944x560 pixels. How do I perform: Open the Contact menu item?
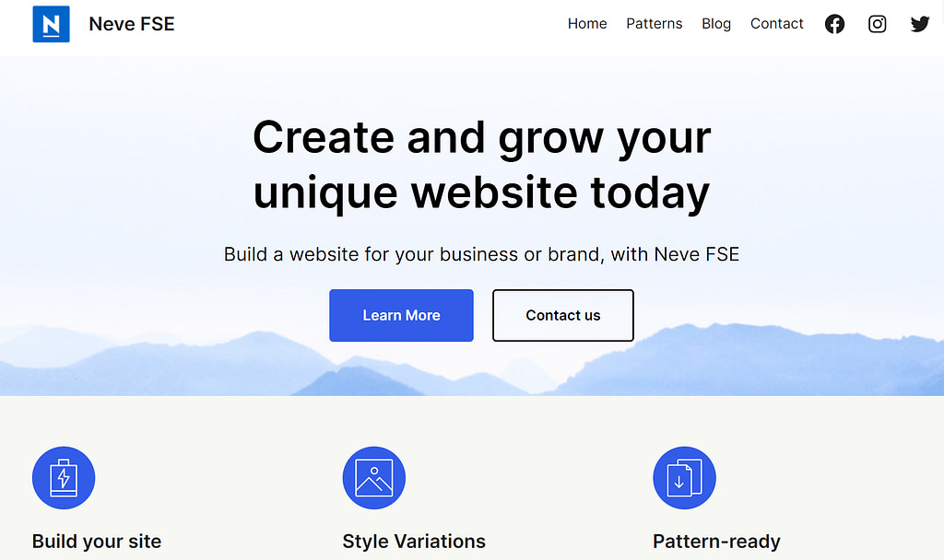pos(776,23)
